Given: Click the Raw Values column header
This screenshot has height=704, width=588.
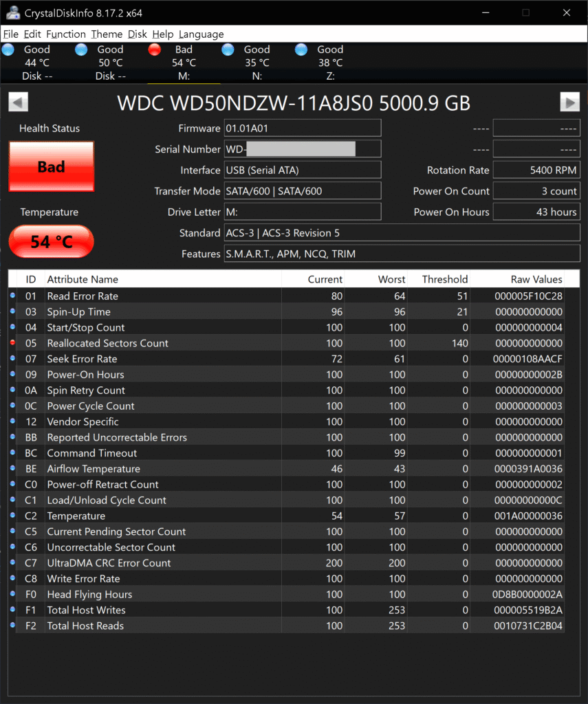Looking at the screenshot, I should coord(536,279).
